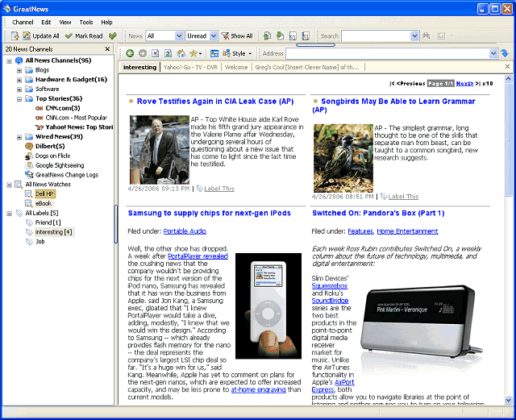The width and height of the screenshot is (516, 420).
Task: Click the green mark-all-read icon beside Mark Read
Action: tap(113, 36)
